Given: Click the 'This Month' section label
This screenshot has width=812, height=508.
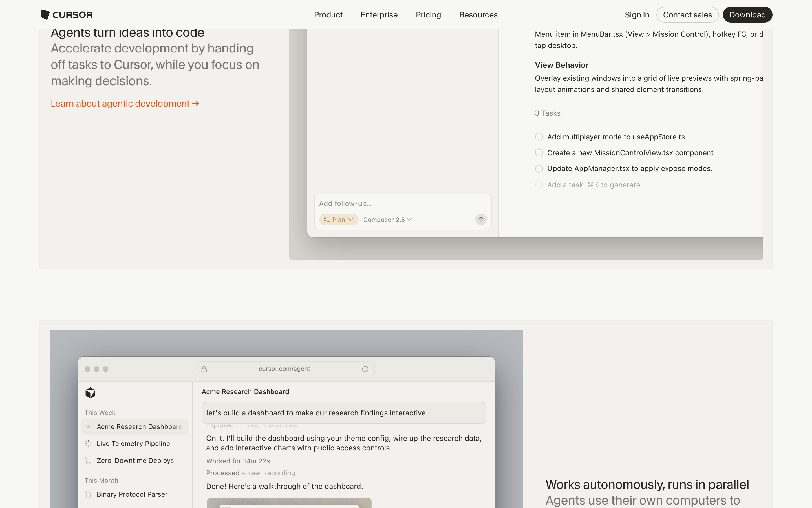Looking at the screenshot, I should [x=101, y=480].
